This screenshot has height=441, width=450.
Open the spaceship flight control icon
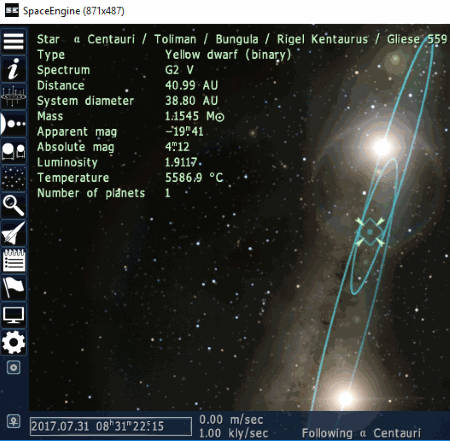13,233
